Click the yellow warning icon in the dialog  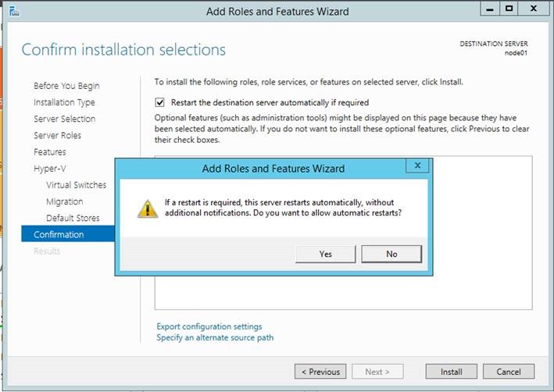pos(148,208)
